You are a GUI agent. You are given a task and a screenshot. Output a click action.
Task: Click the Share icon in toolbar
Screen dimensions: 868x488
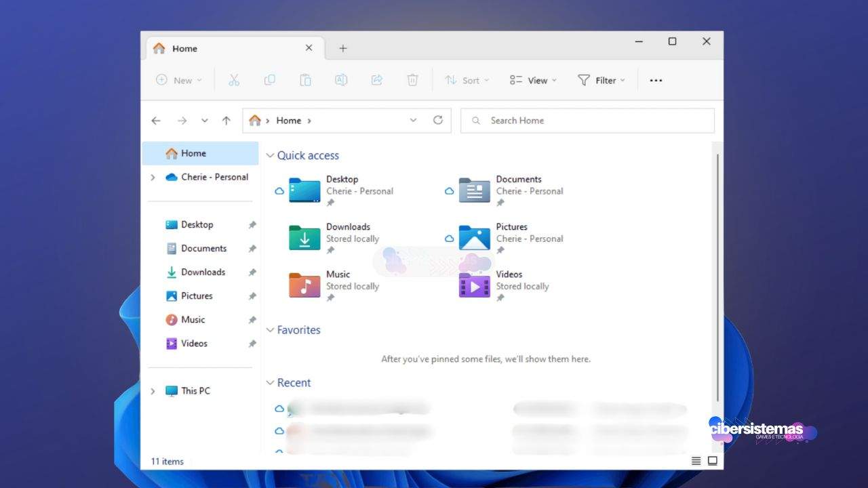pos(377,80)
